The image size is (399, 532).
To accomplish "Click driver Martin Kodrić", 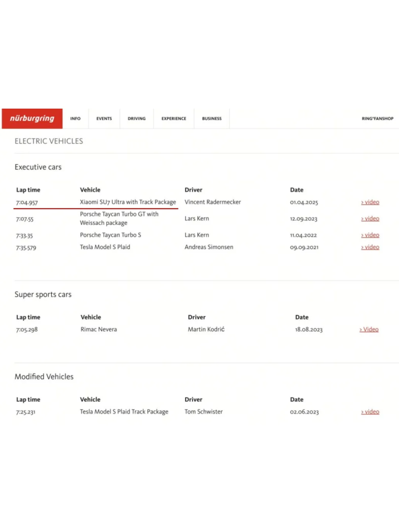I will tap(206, 329).
